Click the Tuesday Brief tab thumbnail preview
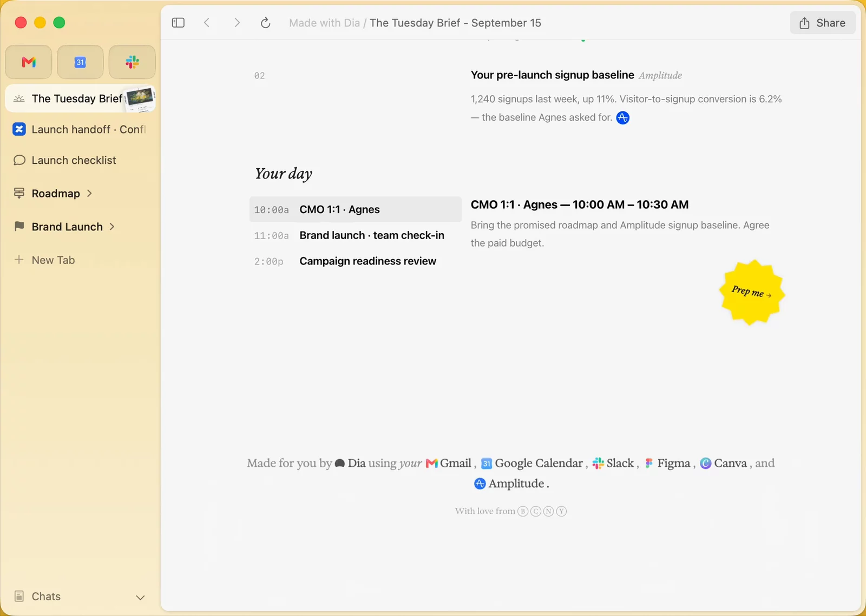866x616 pixels. point(140,98)
